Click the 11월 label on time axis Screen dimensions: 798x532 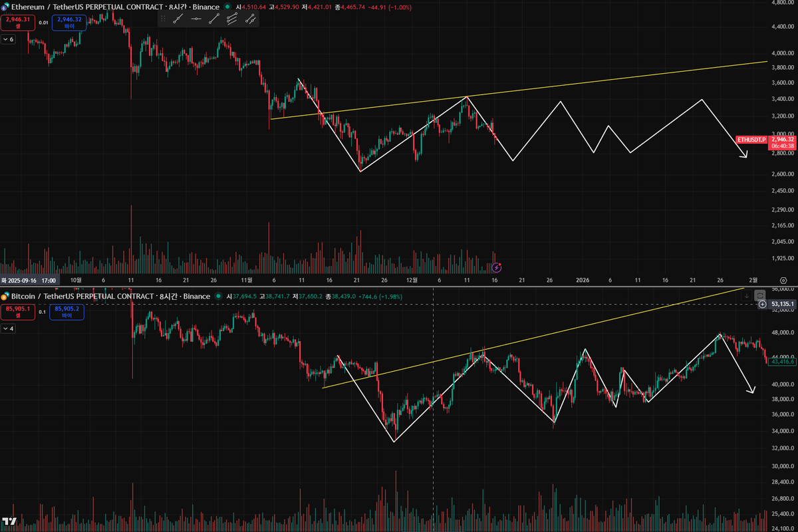click(x=248, y=280)
